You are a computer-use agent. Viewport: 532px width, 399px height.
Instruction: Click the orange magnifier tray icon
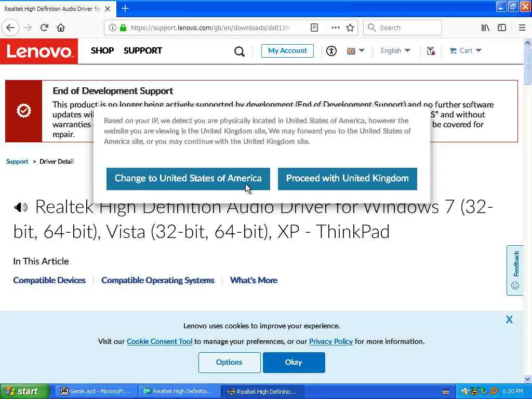[494, 391]
